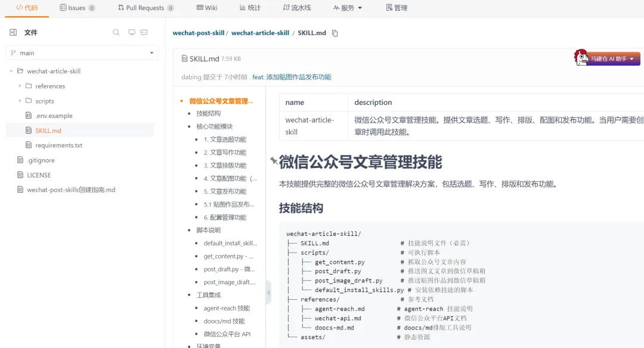Jump to 工具集成 outline item
The width and height of the screenshot is (644, 348).
[208, 295]
